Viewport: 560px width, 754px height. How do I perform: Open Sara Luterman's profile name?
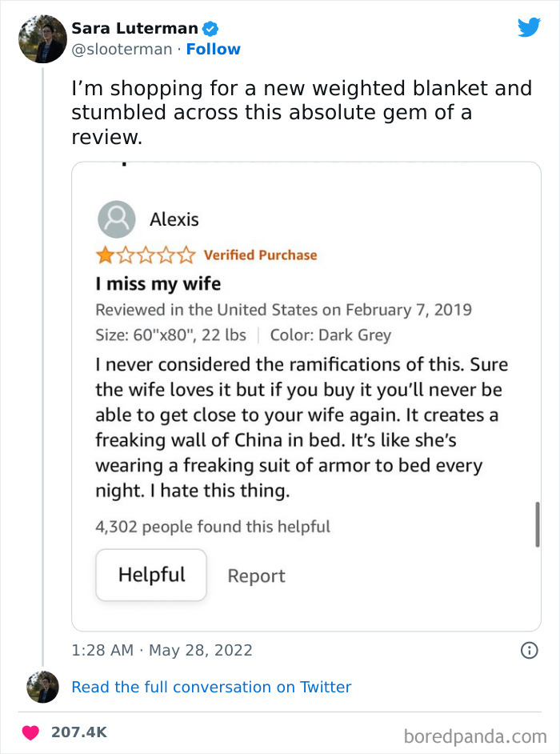(134, 29)
